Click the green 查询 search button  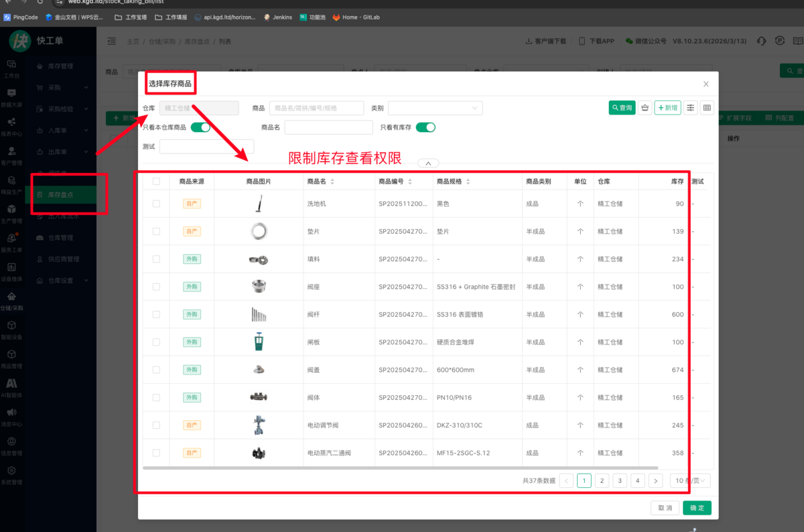622,108
